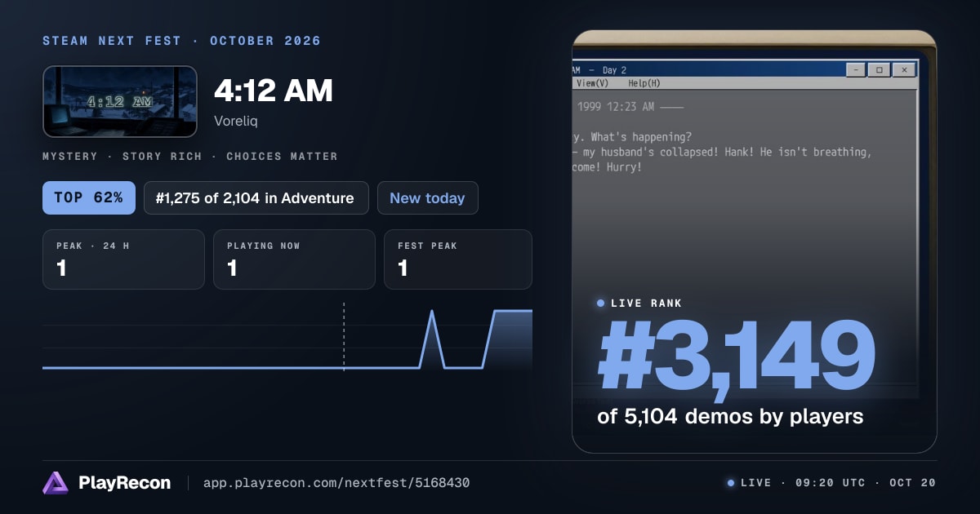Viewport: 980px width, 514px height.
Task: Click the OCT 20 date in footer
Action: click(912, 483)
